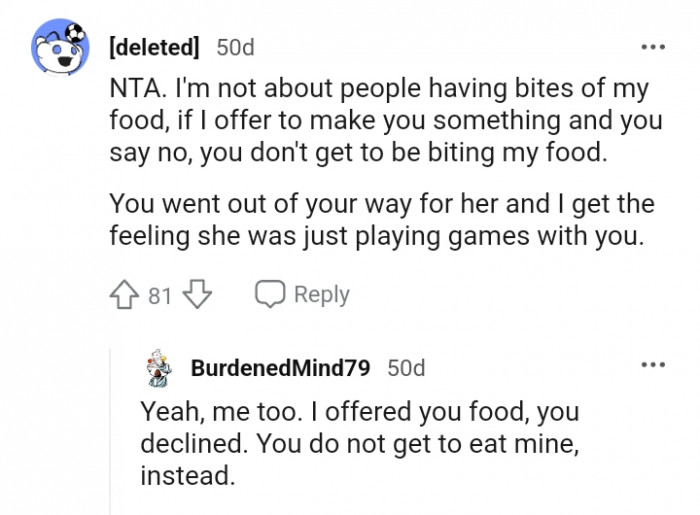700x515 pixels.
Task: Click the 50d timestamp beside BurdenedMind79
Action: (406, 368)
